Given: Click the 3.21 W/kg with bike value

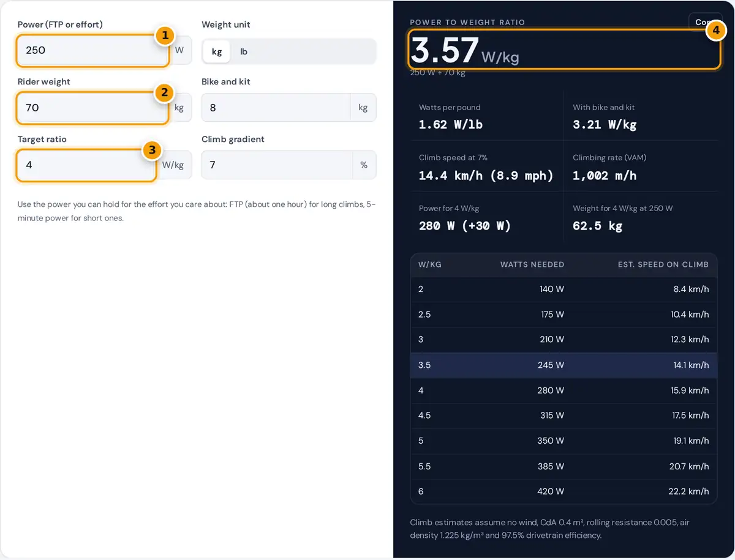Looking at the screenshot, I should [x=605, y=124].
